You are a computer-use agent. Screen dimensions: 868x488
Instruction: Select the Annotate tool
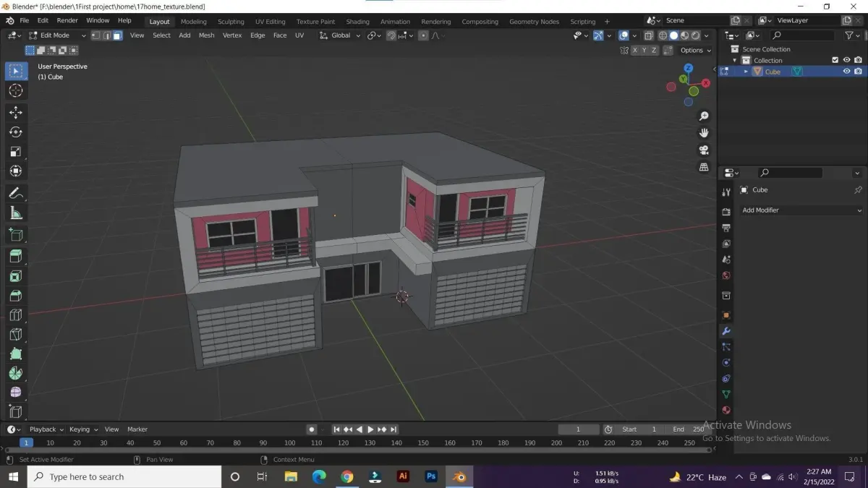coord(16,193)
